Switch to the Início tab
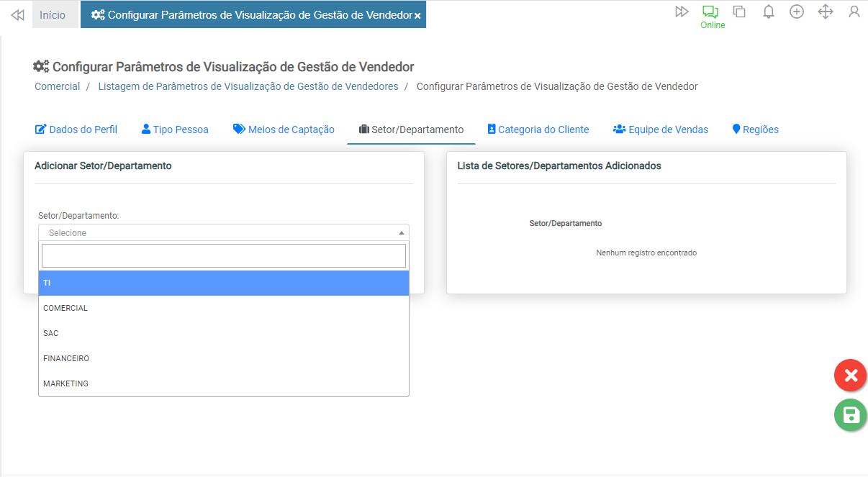Image resolution: width=868 pixels, height=477 pixels. [x=53, y=15]
